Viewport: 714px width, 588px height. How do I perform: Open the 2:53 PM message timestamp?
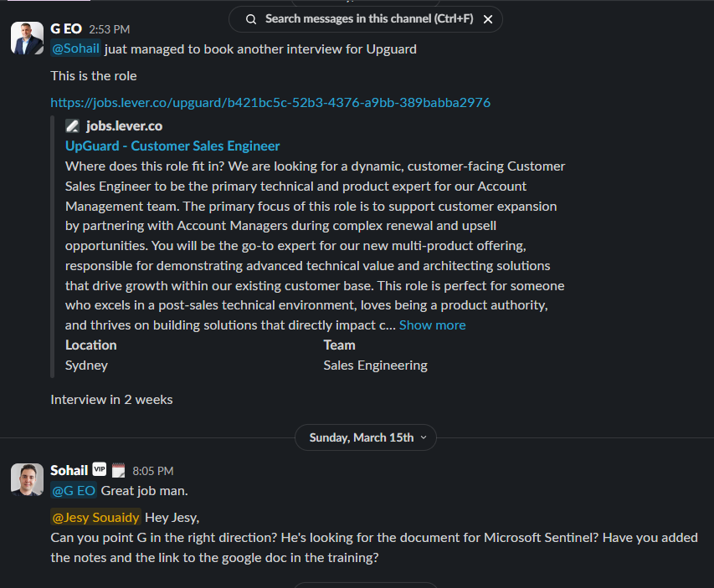pyautogui.click(x=110, y=29)
